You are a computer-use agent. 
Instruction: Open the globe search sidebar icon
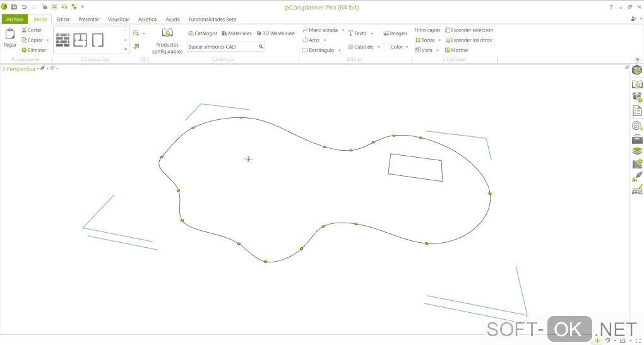click(x=637, y=126)
